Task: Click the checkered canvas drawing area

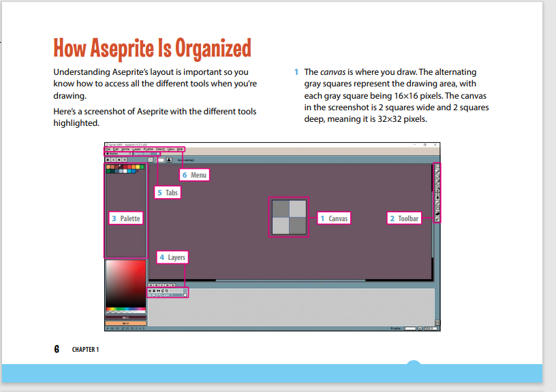Action: coord(289,217)
